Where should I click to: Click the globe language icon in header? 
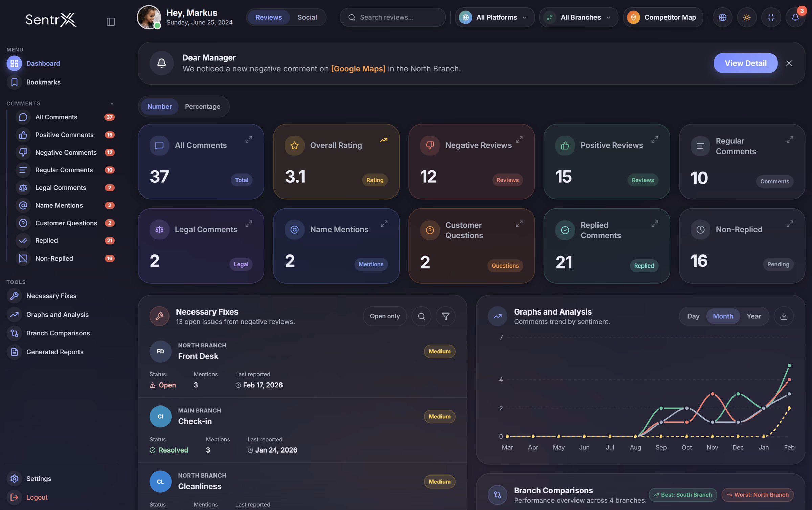click(722, 17)
